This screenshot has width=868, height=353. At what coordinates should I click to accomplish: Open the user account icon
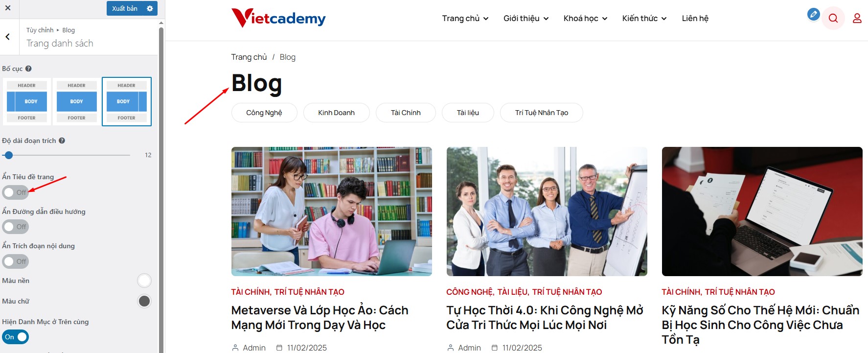(x=857, y=19)
